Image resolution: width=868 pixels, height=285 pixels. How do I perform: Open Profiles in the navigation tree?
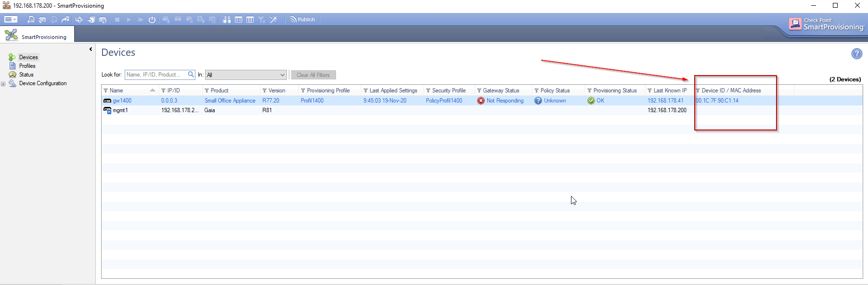[x=27, y=66]
